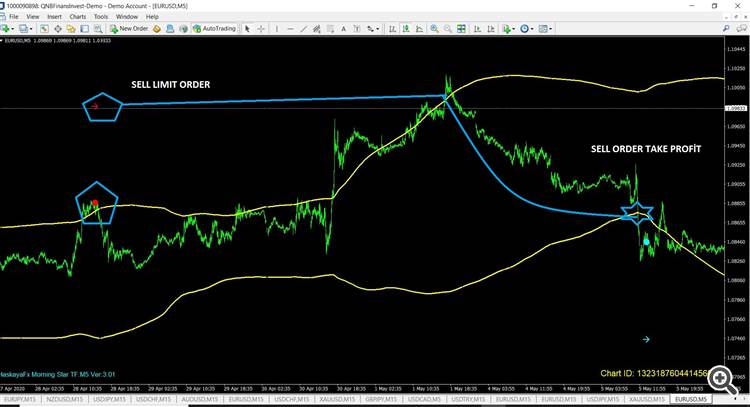Open the chat messages icon
Screen dimensions: 750x407
pyautogui.click(x=741, y=29)
